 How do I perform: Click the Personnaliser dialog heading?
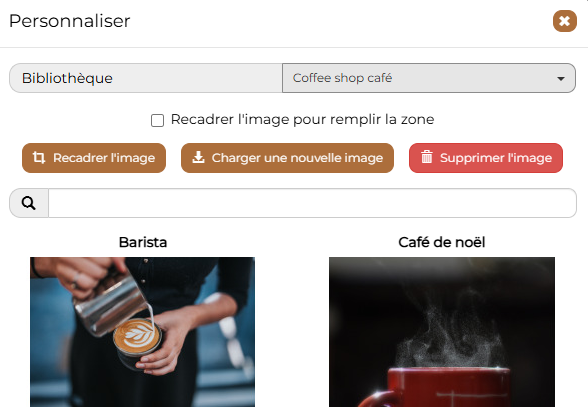click(x=70, y=21)
